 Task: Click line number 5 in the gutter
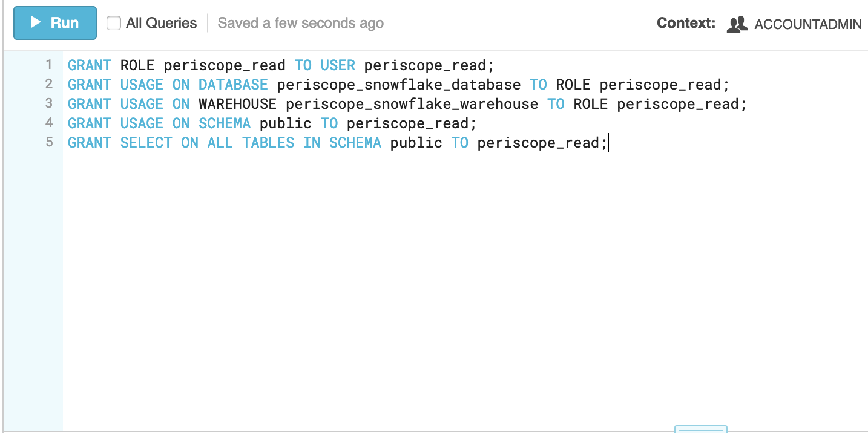click(49, 142)
